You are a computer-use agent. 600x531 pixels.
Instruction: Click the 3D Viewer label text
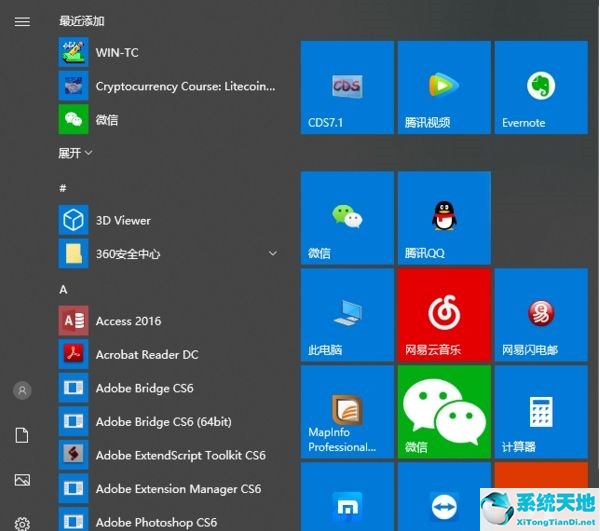(123, 220)
